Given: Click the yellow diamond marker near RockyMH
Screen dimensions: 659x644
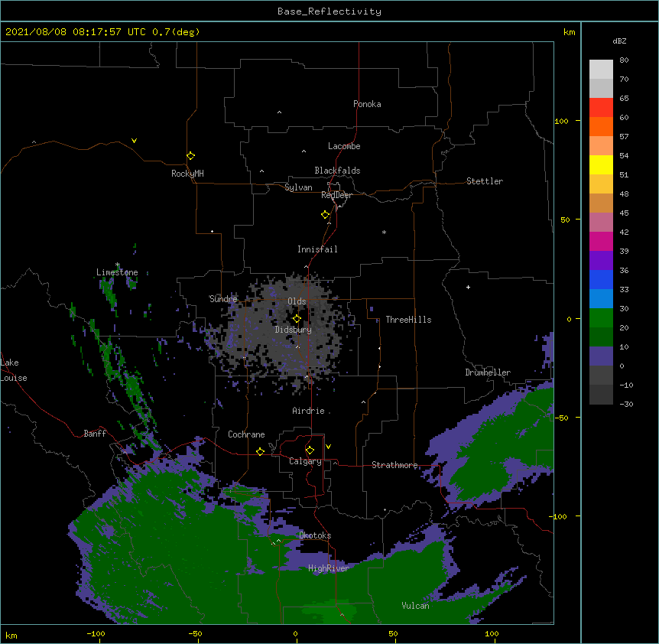Looking at the screenshot, I should pos(190,156).
